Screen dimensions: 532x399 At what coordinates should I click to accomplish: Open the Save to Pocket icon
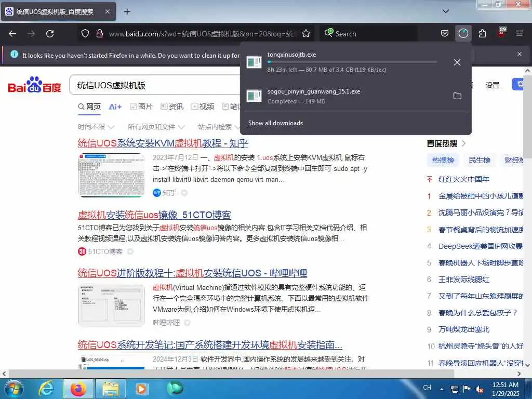(x=445, y=33)
